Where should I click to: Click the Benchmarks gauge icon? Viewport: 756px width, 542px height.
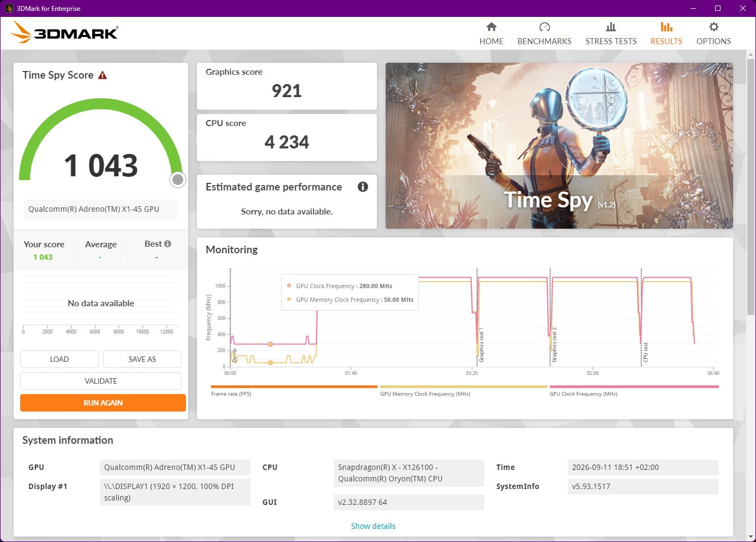point(544,27)
